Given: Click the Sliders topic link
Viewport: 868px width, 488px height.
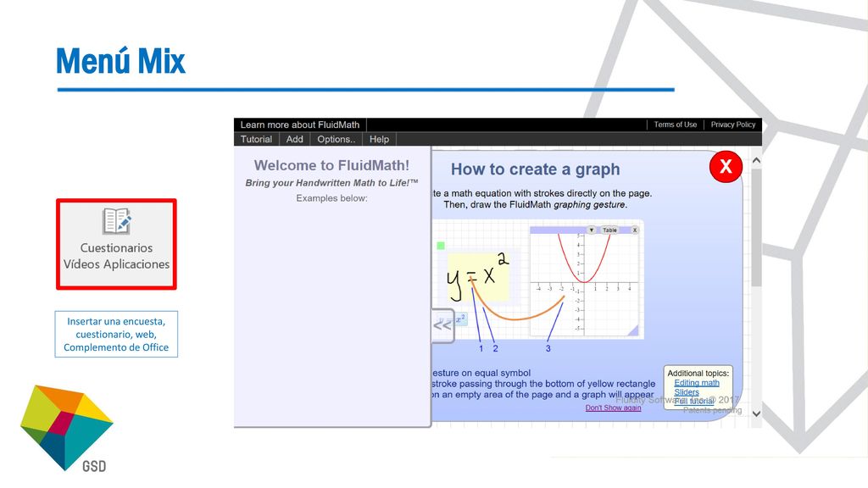Looking at the screenshot, I should click(x=687, y=391).
